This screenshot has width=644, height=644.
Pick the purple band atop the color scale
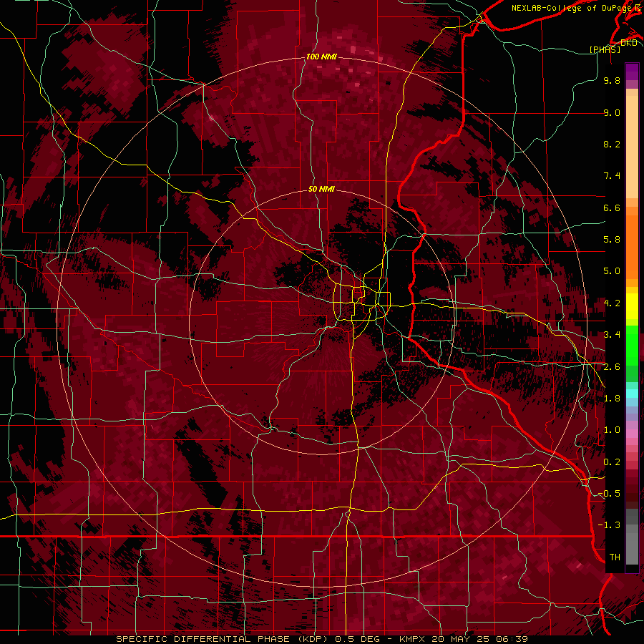click(x=632, y=72)
